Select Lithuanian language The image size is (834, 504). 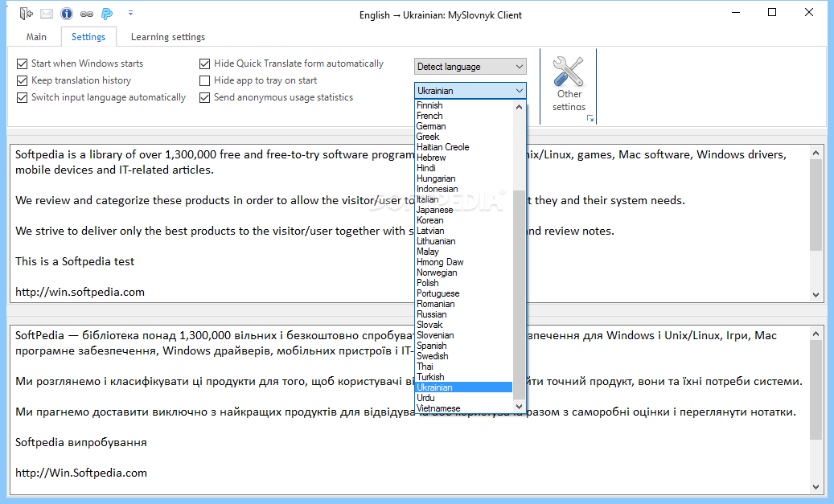click(x=463, y=241)
